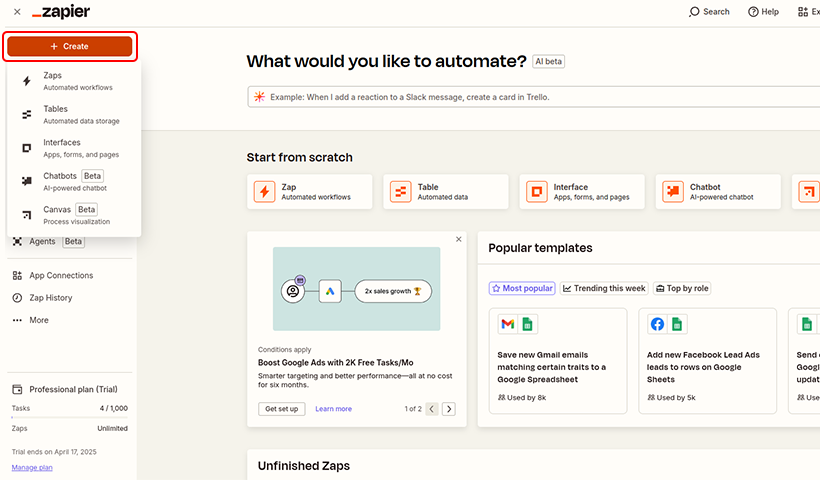This screenshot has width=820, height=480.
Task: Click the Agents icon in sidebar
Action: 17,241
